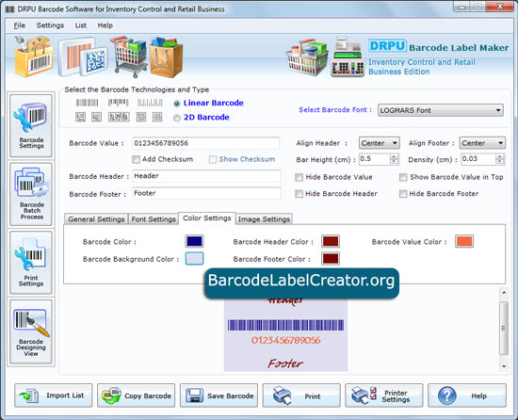Click the yellow paint bag barcode icon
Viewport: 518px width, 420px height.
(33, 57)
